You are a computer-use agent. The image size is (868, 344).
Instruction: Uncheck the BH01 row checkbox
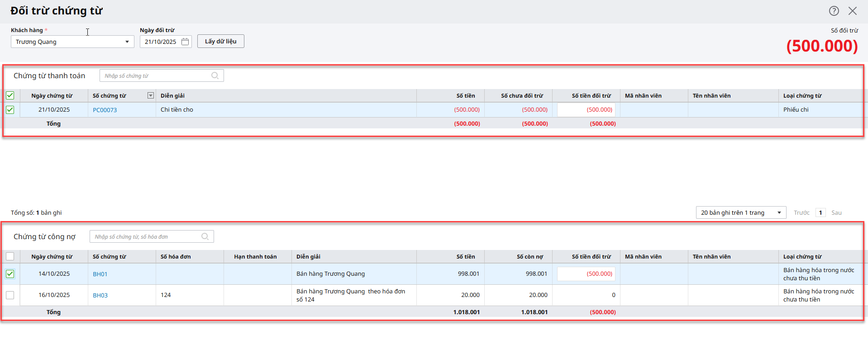click(10, 274)
